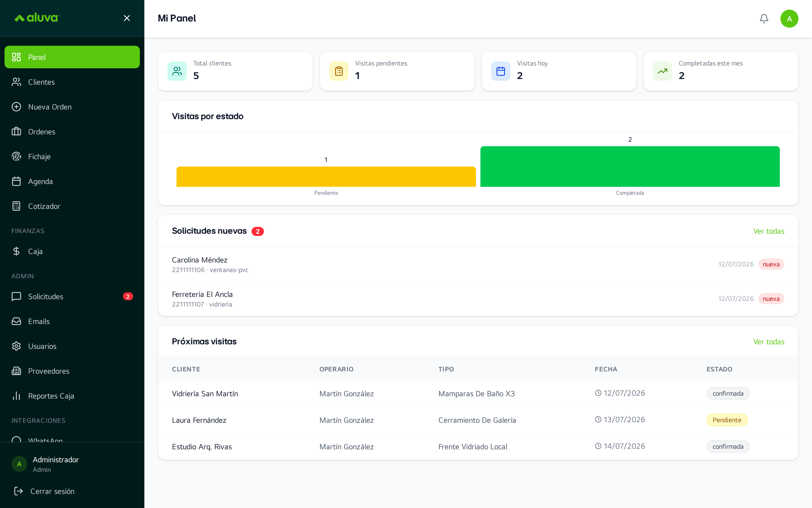Open the Fichaje page
812x508 pixels.
pyautogui.click(x=72, y=157)
